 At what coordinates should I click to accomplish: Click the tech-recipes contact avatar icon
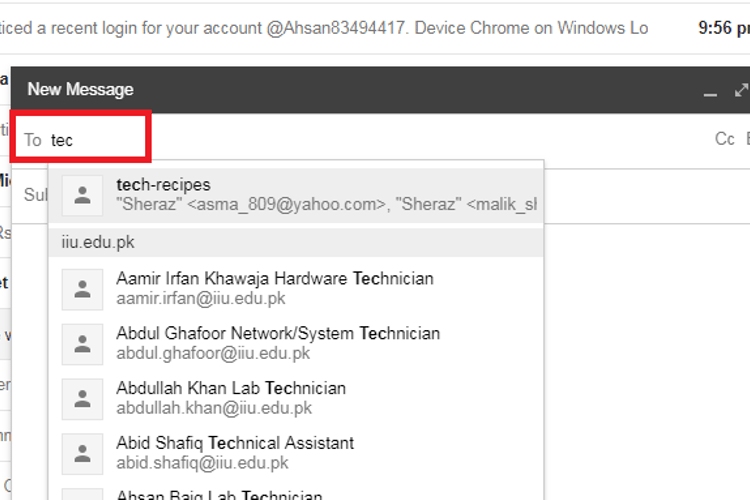83,195
